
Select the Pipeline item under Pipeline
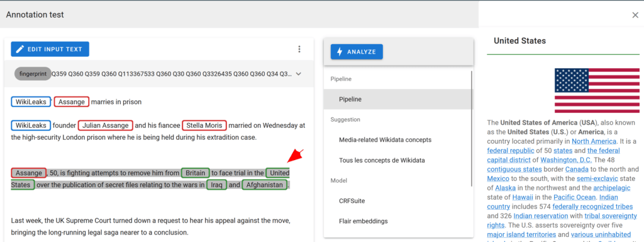coord(397,99)
